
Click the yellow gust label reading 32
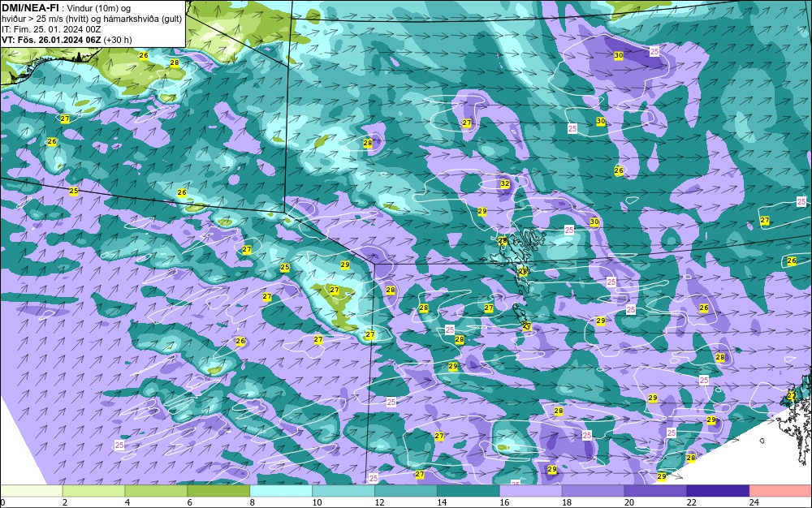[x=505, y=183]
